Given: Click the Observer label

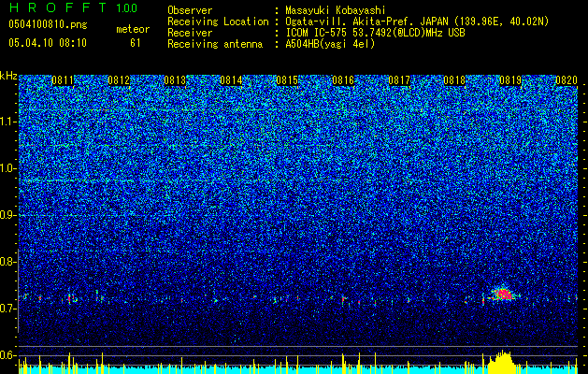Looking at the screenshot, I should 190,10.
